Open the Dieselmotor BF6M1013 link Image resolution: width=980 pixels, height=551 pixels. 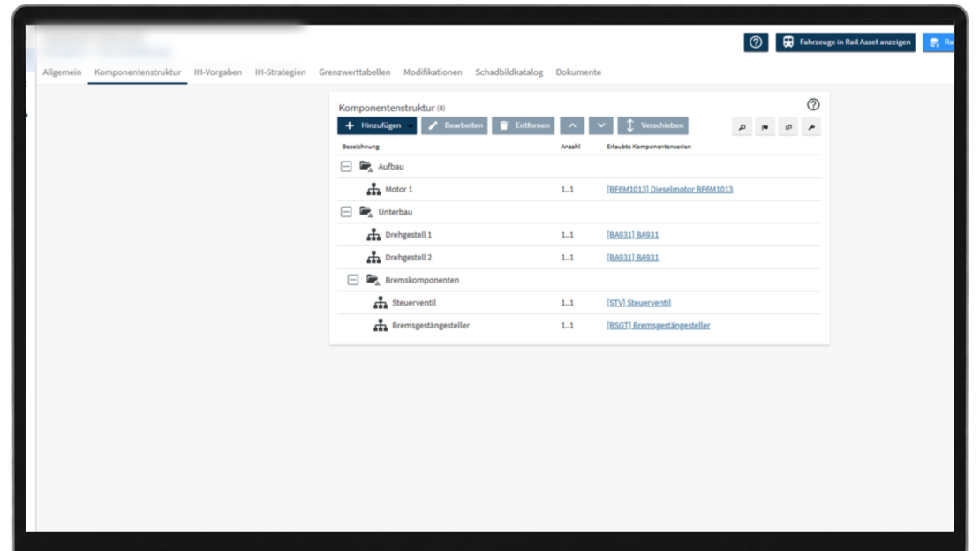click(669, 189)
